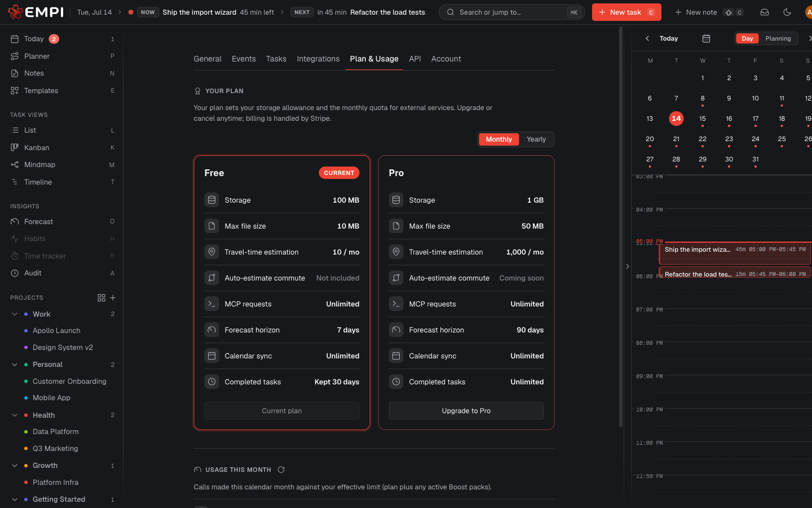812x508 pixels.
Task: Open the Account settings tab
Action: coord(446,59)
